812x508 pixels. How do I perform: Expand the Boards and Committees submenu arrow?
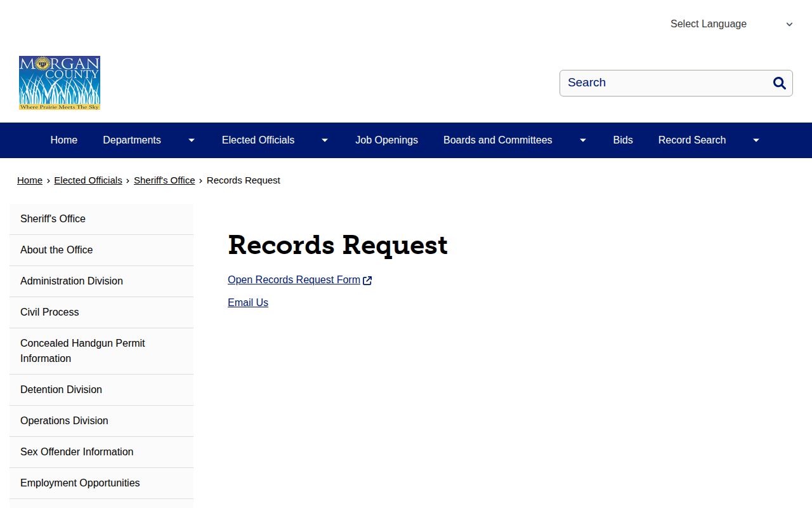[583, 140]
